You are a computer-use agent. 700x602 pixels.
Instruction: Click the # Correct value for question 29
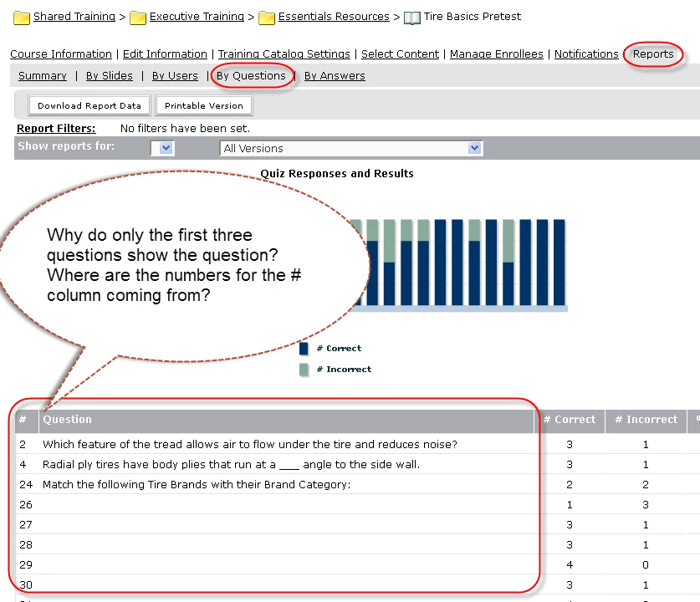coord(570,565)
